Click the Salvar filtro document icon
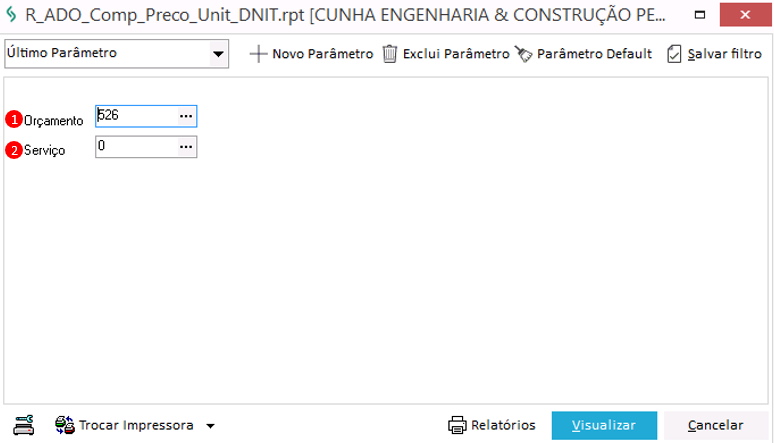Screen dimensions: 774x443 click(674, 54)
